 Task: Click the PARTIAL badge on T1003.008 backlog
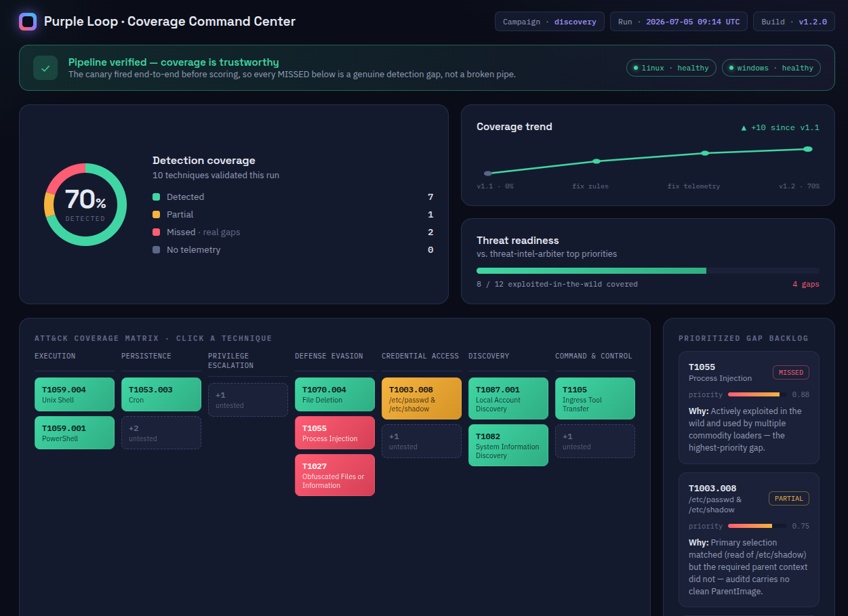[789, 498]
